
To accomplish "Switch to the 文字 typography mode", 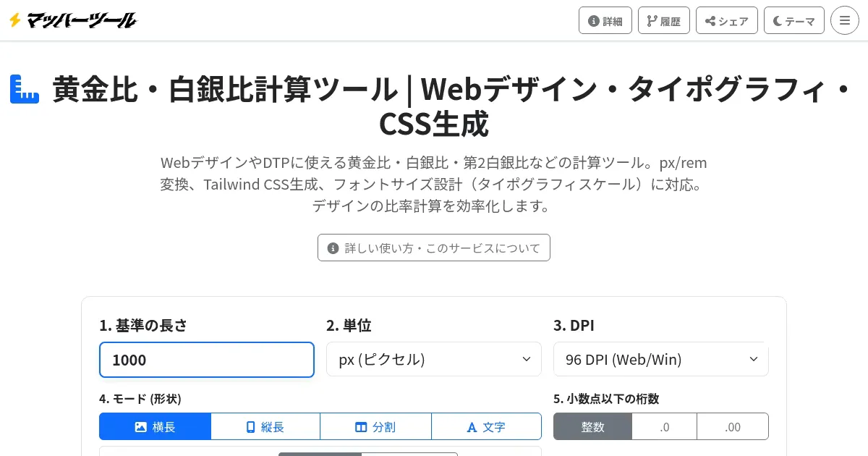I will pos(486,427).
